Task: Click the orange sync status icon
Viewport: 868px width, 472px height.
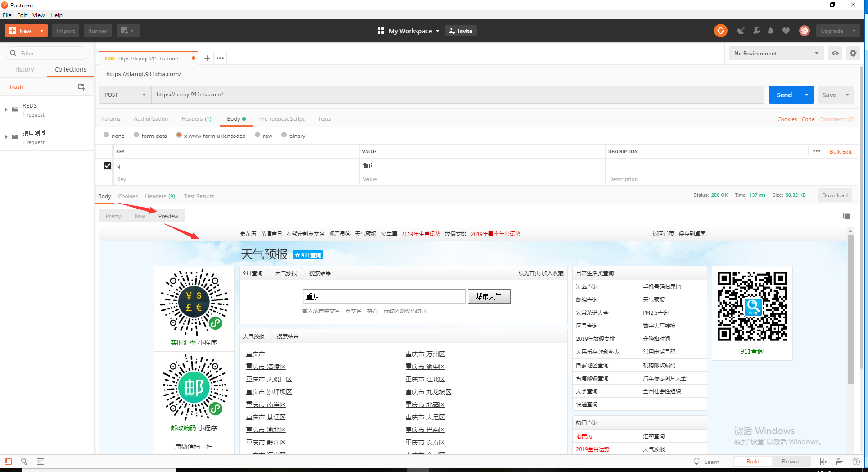Action: [x=721, y=31]
